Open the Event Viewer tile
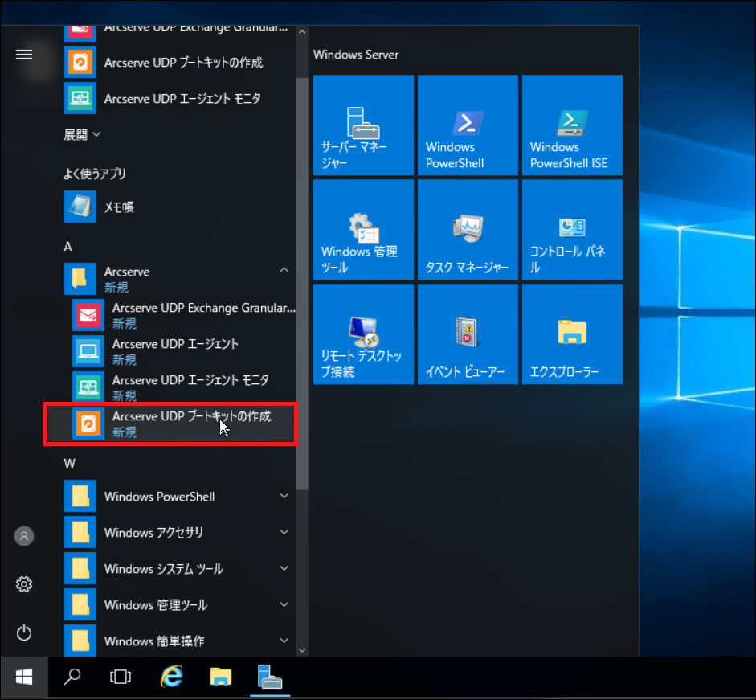This screenshot has width=756, height=700. pyautogui.click(x=468, y=334)
